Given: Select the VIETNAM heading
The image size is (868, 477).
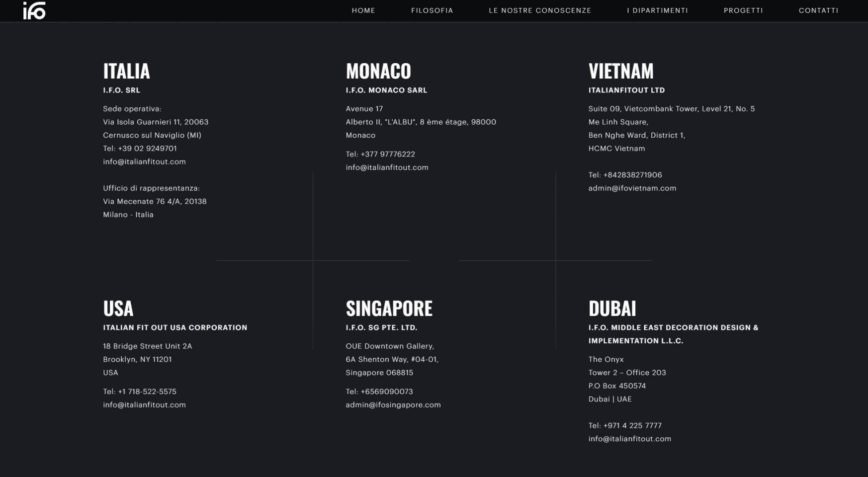Looking at the screenshot, I should point(621,71).
